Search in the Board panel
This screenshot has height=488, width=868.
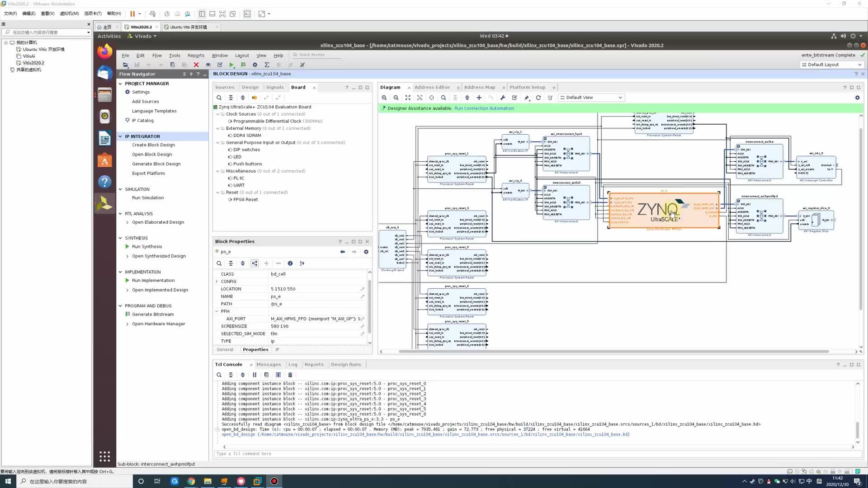point(219,98)
